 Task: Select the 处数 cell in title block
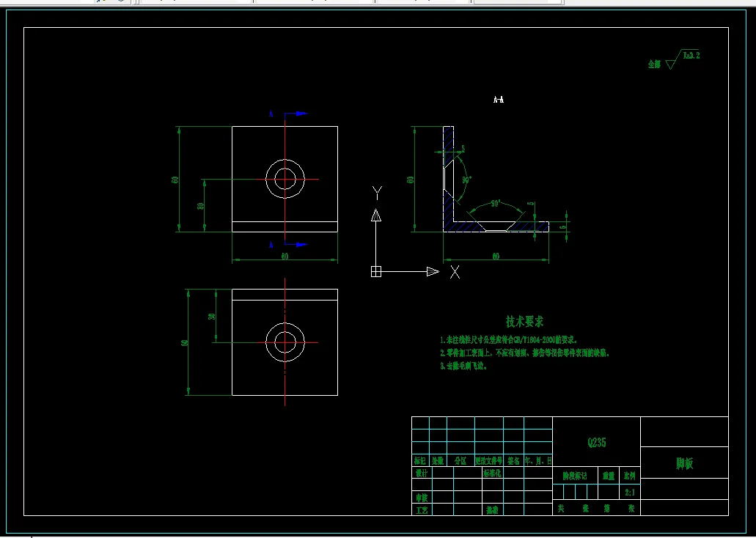438,461
